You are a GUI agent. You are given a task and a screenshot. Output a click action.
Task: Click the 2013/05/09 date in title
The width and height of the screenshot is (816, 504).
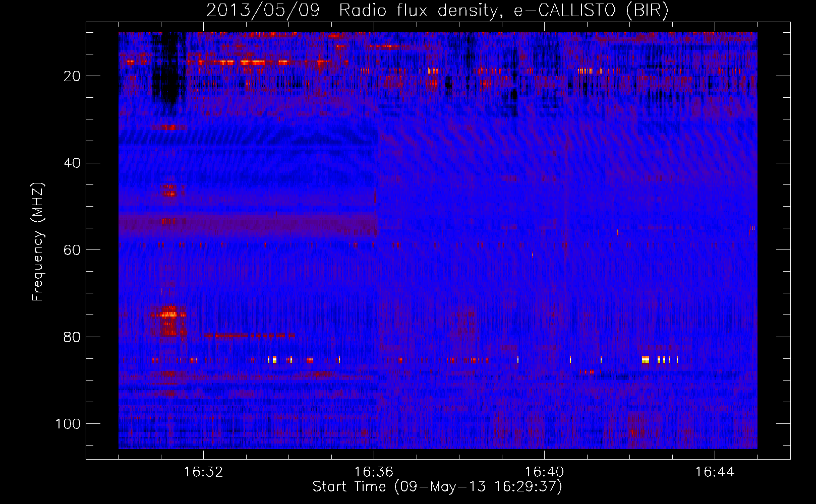coord(263,10)
